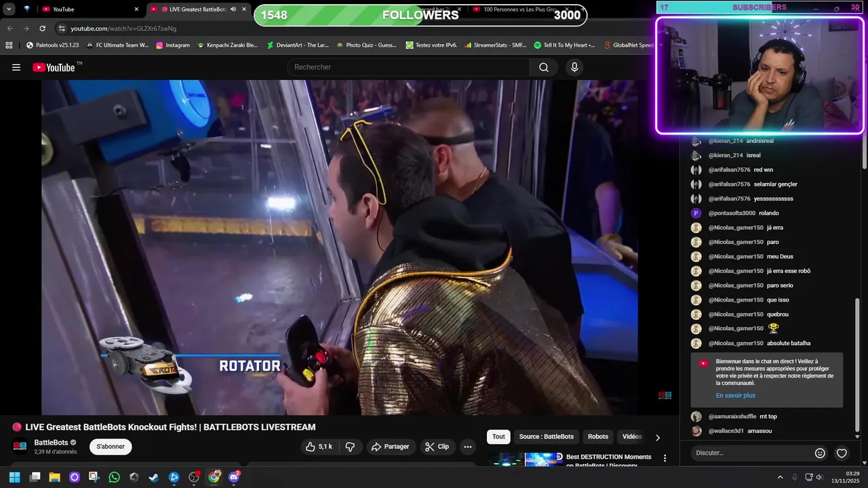This screenshot has width=868, height=488.
Task: Open DeviantArt bookmark
Action: [x=298, y=45]
